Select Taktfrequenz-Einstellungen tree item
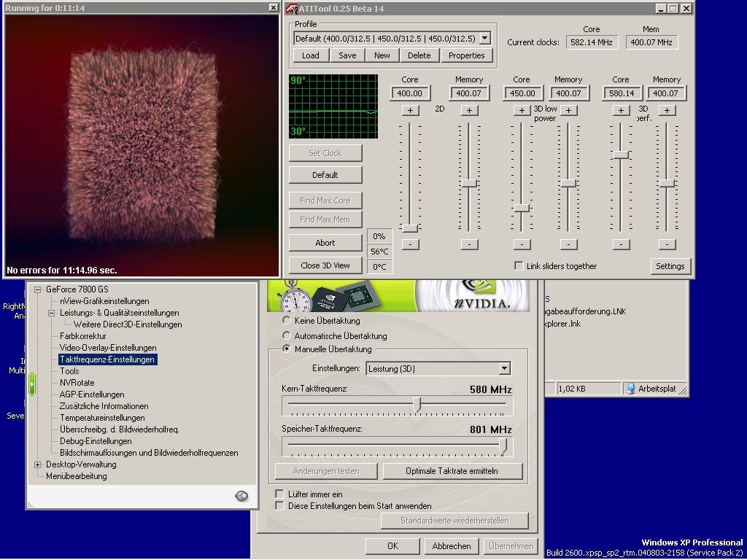The image size is (747, 560). [x=107, y=359]
